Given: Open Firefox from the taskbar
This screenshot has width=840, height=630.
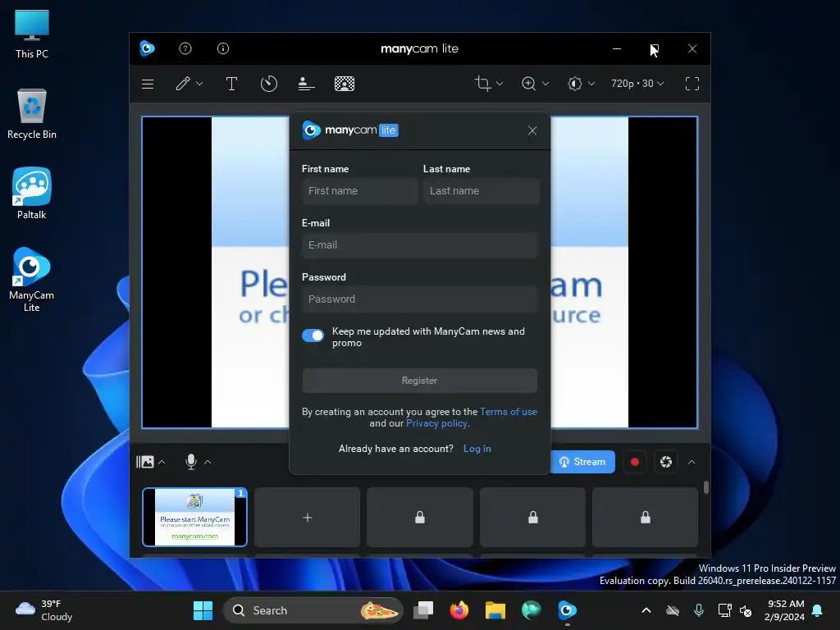Looking at the screenshot, I should [459, 610].
